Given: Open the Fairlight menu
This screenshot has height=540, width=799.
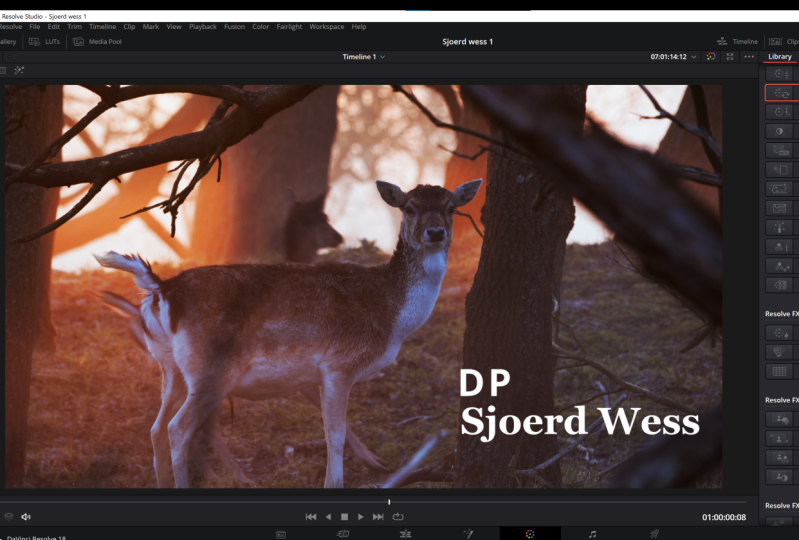Looking at the screenshot, I should (289, 26).
